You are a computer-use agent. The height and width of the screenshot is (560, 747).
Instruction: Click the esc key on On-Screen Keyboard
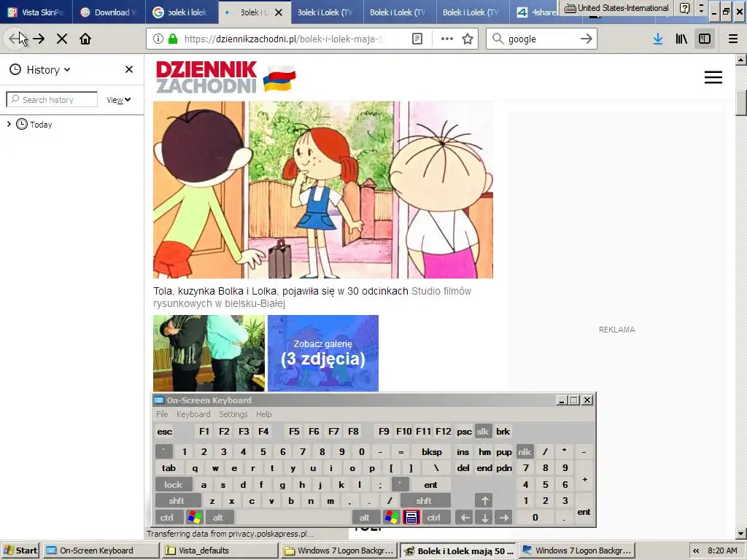(x=164, y=432)
